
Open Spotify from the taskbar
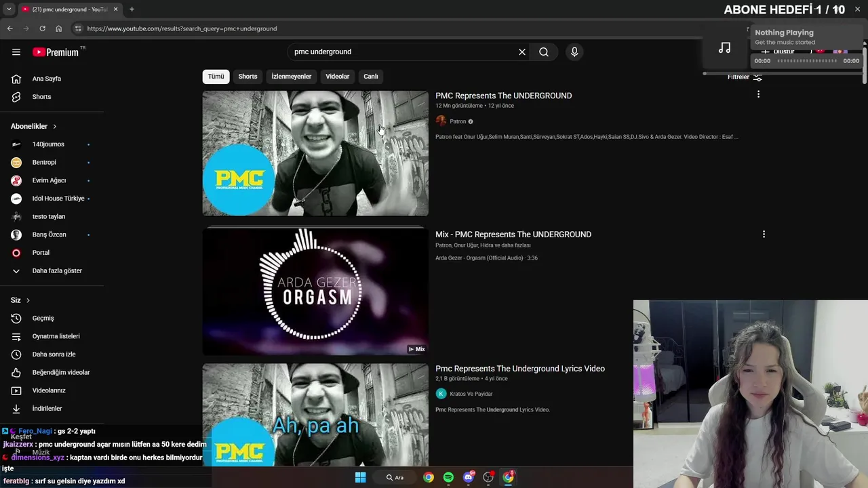[448, 477]
